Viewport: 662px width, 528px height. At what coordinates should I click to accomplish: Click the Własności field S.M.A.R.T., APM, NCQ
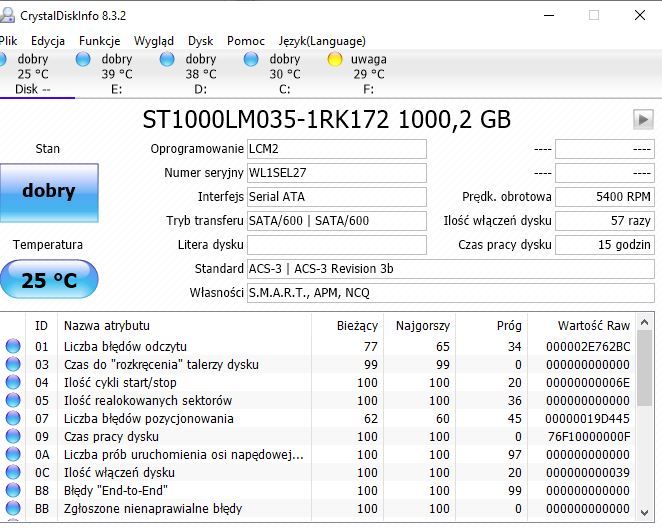450,293
